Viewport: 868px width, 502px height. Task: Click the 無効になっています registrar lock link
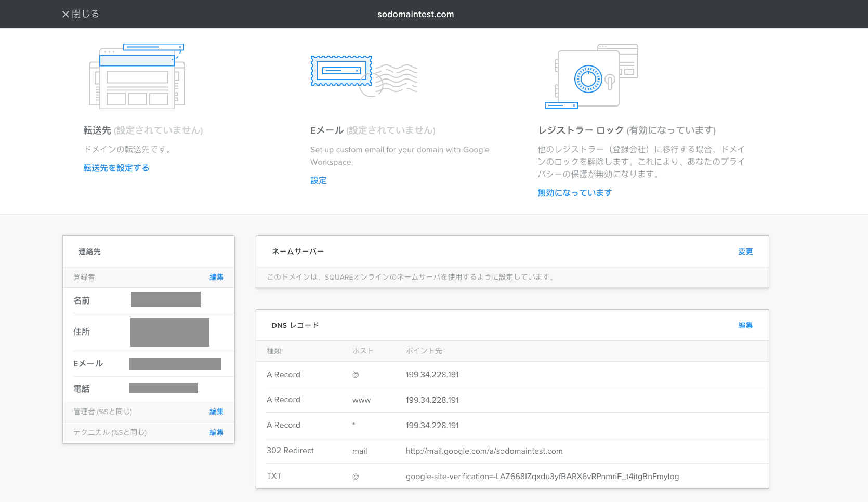tap(575, 193)
